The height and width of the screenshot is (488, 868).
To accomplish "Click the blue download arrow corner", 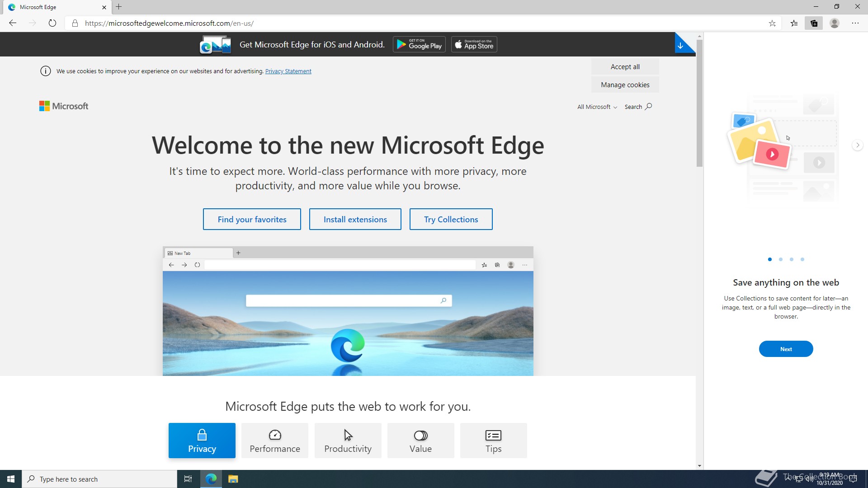I will pyautogui.click(x=681, y=45).
